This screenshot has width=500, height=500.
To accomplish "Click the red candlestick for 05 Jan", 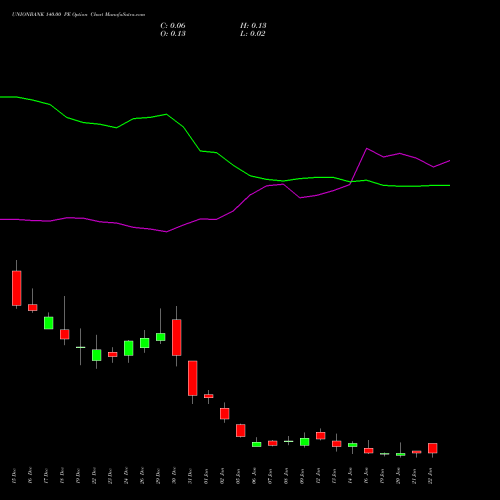I will [x=241, y=430].
